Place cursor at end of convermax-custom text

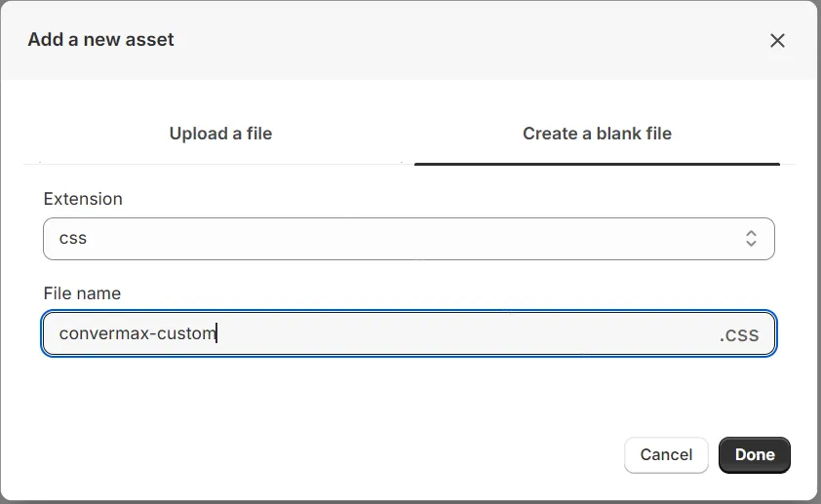(x=216, y=333)
